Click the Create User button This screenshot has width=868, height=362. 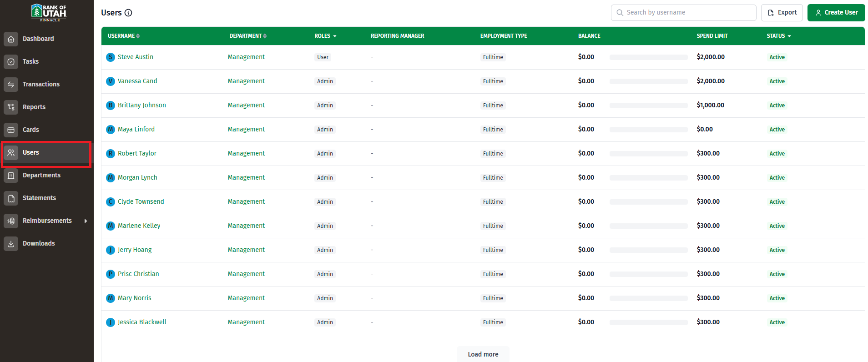tap(836, 13)
